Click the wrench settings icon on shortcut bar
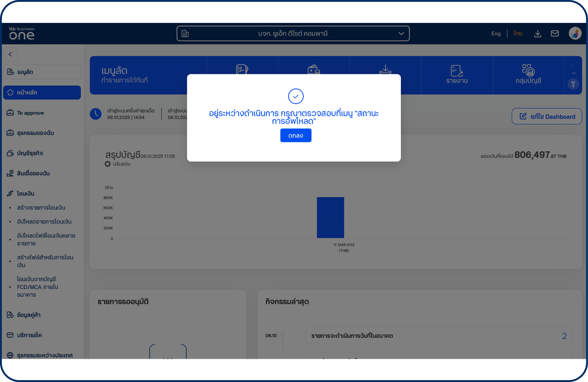Viewport: 588px width, 382px height. (x=573, y=84)
